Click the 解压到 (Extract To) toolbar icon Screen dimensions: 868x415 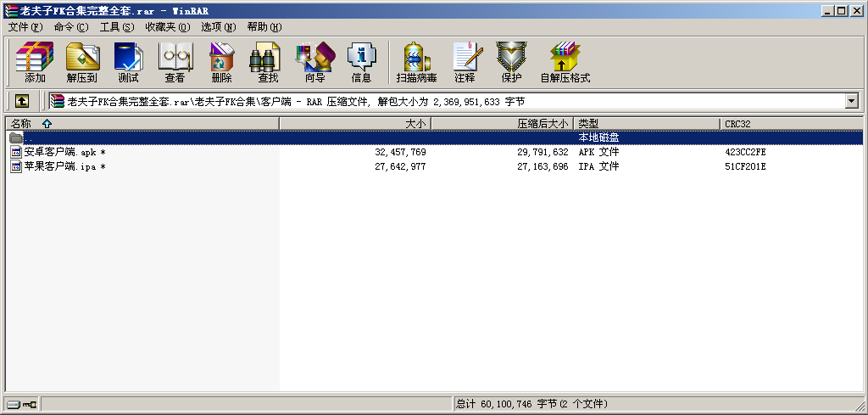(82, 62)
